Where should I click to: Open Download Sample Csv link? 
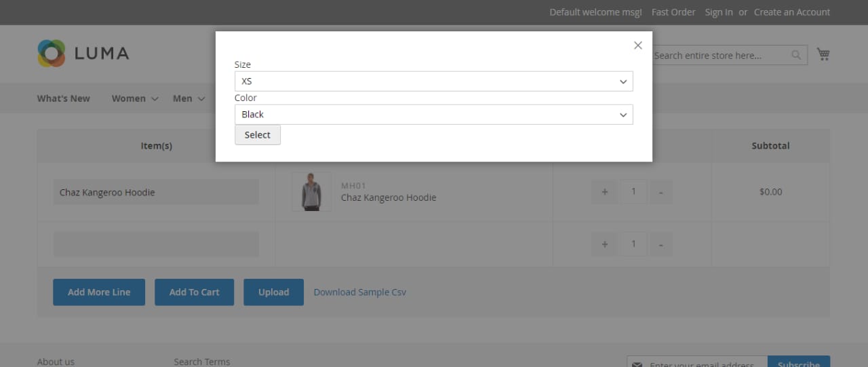(360, 292)
